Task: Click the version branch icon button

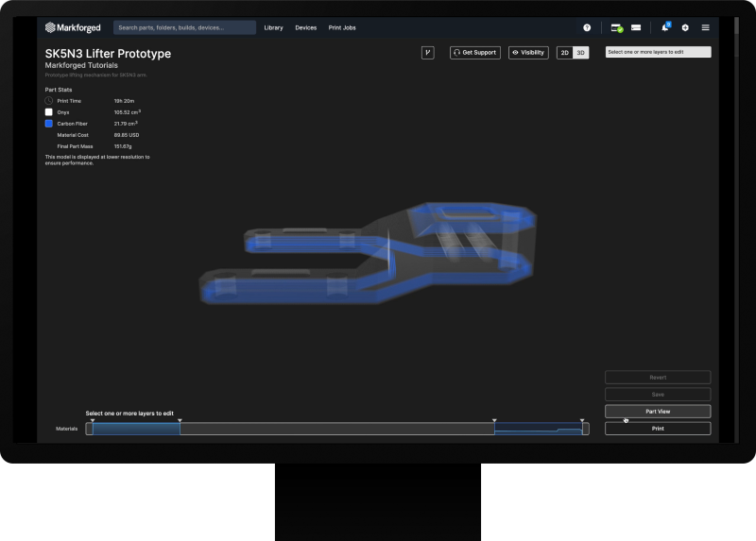Action: (428, 53)
